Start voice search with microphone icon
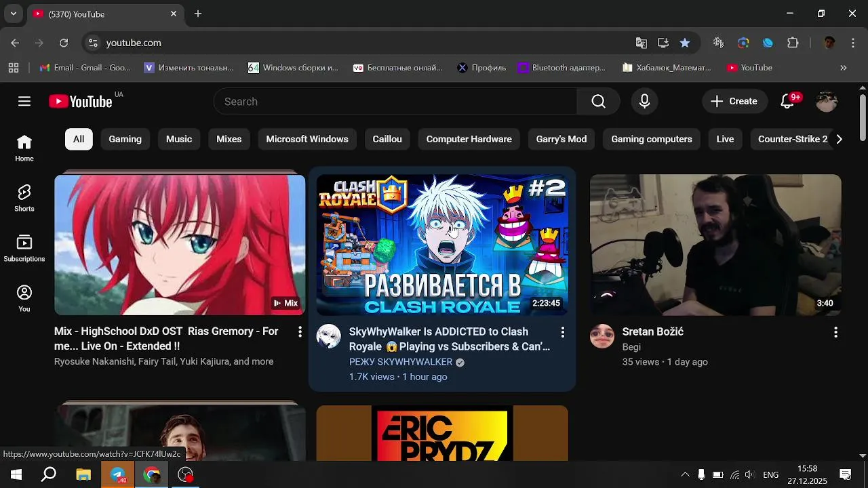This screenshot has width=868, height=488. click(x=645, y=102)
